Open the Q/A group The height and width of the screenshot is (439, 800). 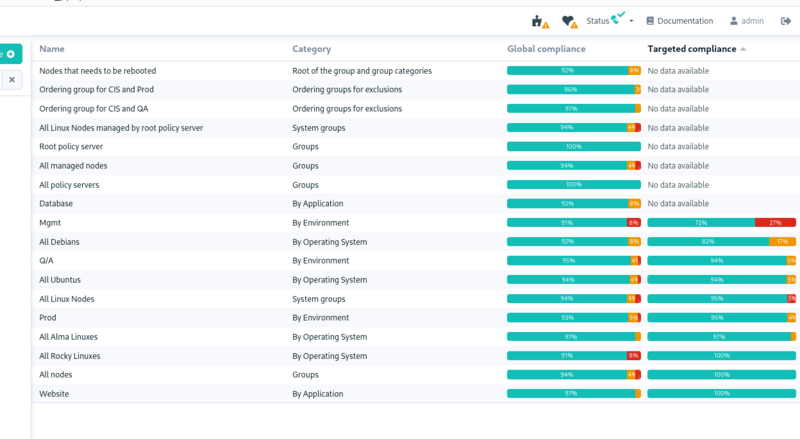point(46,260)
